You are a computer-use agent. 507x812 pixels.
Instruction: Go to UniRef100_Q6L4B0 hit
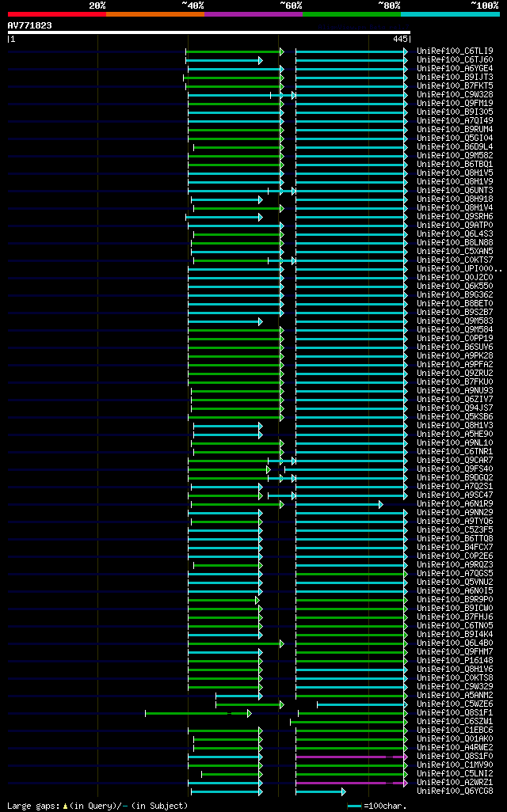[x=456, y=643]
